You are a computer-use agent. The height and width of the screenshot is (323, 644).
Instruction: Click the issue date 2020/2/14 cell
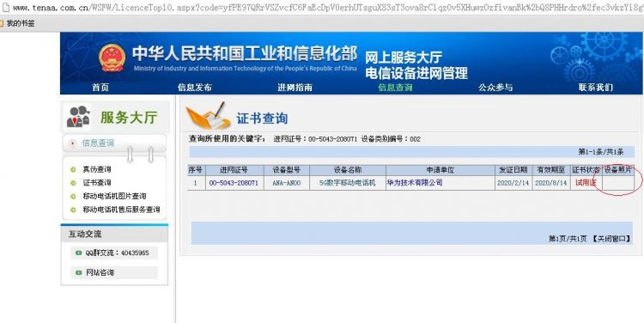[513, 183]
